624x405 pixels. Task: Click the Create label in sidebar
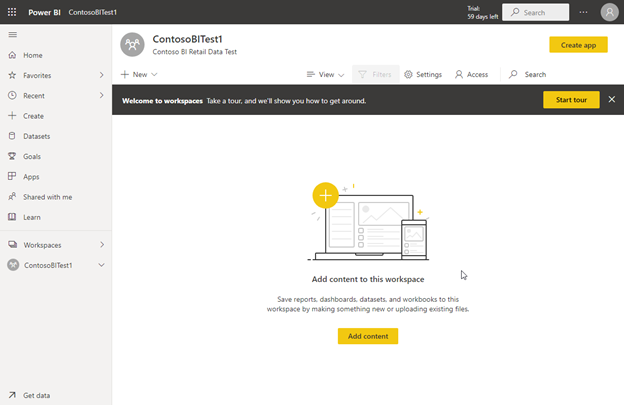pos(33,116)
